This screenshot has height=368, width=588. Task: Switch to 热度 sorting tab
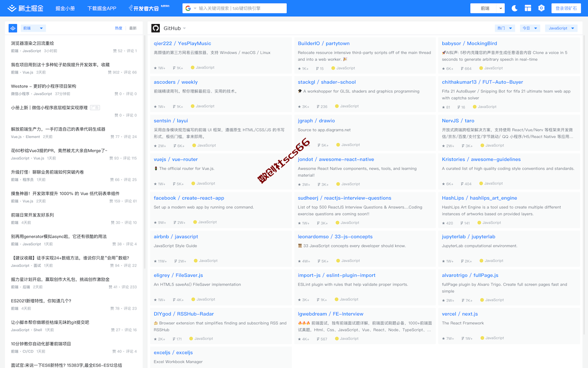coord(119,28)
